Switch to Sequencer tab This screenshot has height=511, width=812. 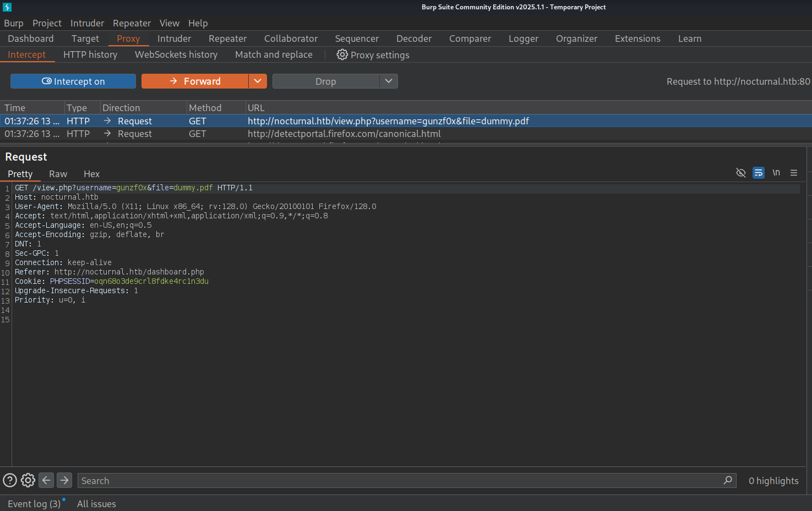[357, 39]
